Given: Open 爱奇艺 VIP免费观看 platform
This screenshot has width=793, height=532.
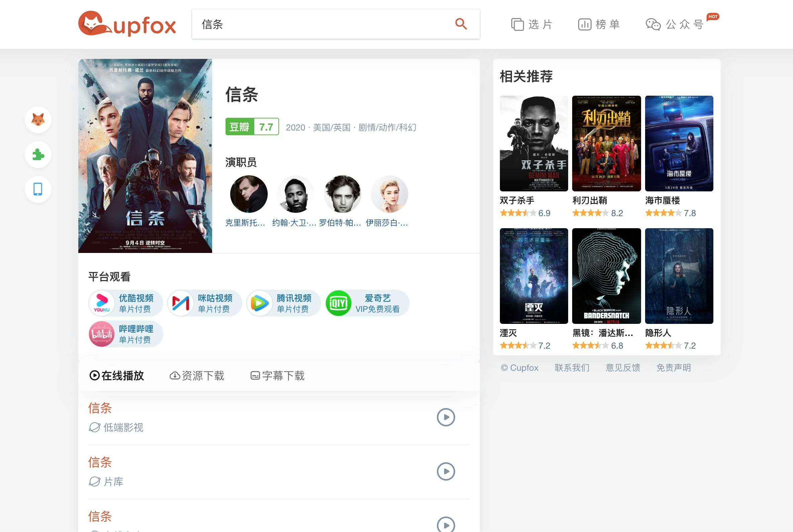Looking at the screenshot, I should click(367, 303).
